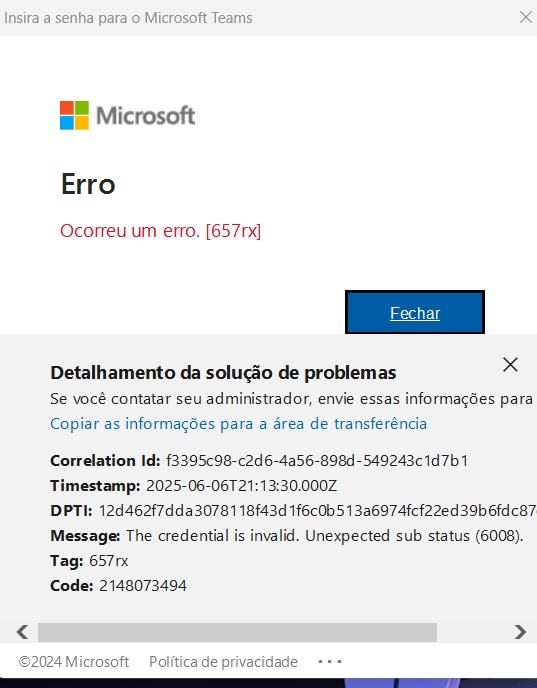The width and height of the screenshot is (537, 688).
Task: Click the credential invalid message text
Action: point(325,536)
